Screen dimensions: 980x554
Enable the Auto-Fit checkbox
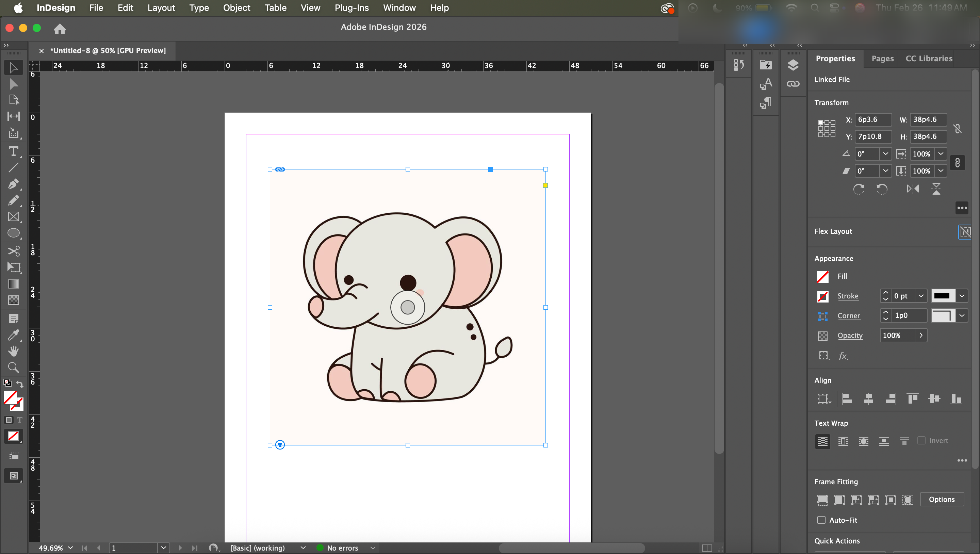pos(821,520)
